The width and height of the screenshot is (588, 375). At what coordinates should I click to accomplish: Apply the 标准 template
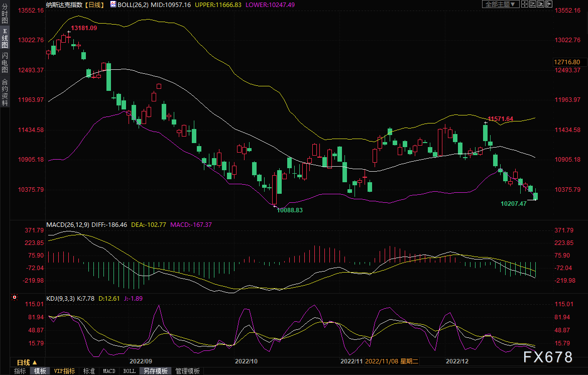(x=89, y=371)
